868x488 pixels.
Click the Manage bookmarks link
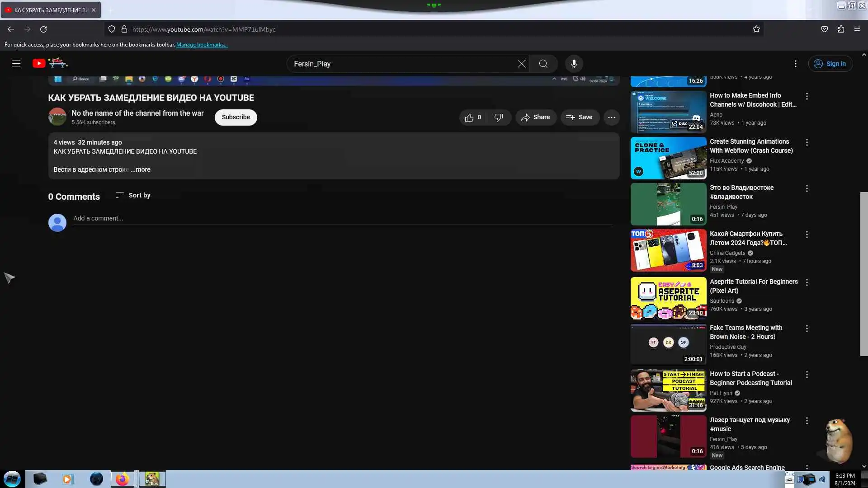coord(202,45)
